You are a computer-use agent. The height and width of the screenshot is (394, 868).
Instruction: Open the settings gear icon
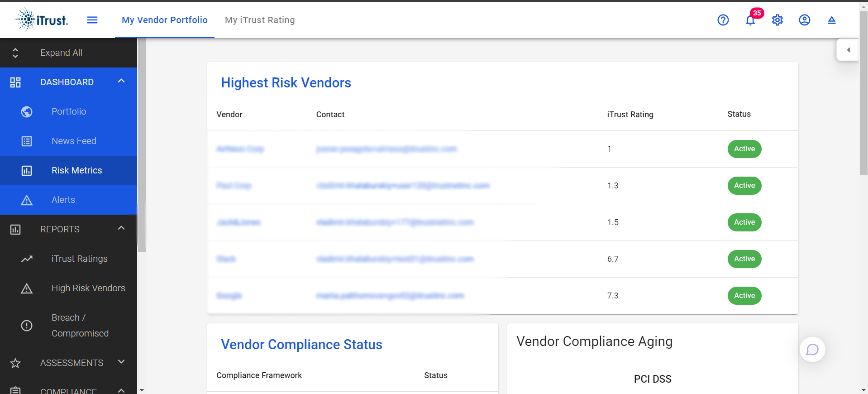point(777,20)
